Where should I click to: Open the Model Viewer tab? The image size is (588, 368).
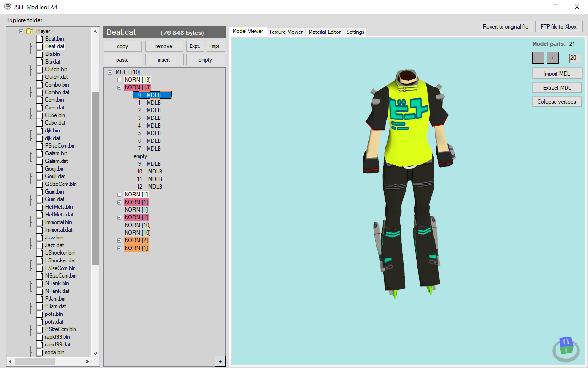click(x=247, y=31)
